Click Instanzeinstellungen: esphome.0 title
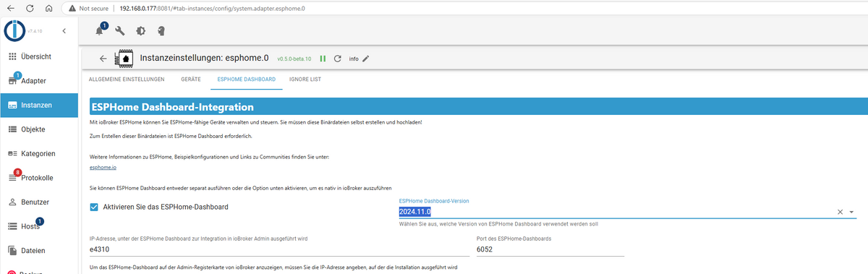The image size is (868, 274). (x=205, y=58)
